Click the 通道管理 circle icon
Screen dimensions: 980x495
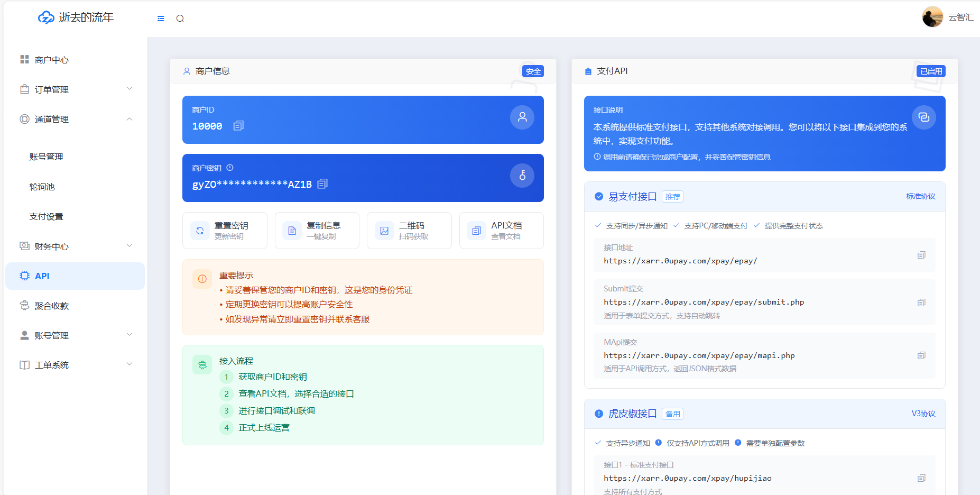[24, 119]
